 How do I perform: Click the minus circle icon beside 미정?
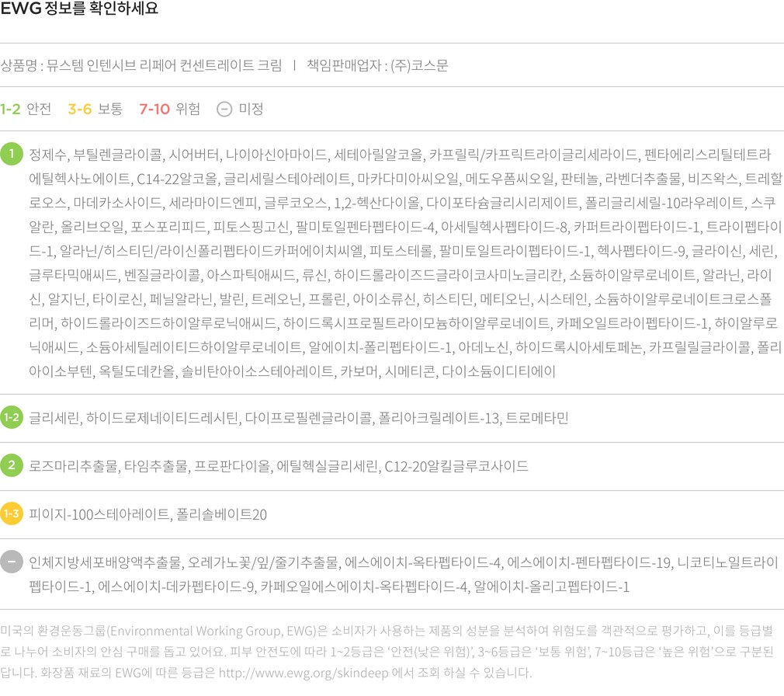click(224, 109)
